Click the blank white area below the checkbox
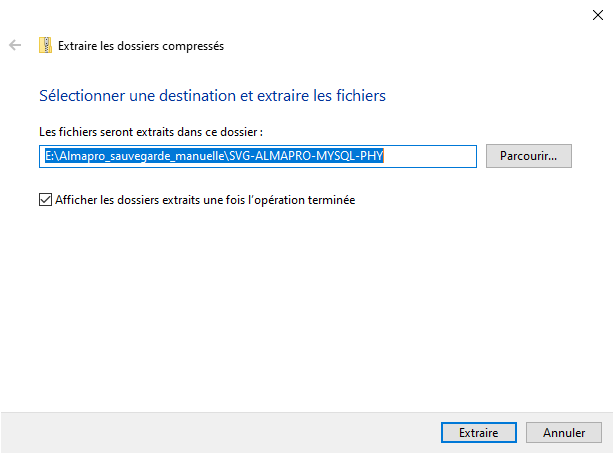Image resolution: width=614 pixels, height=454 pixels. 305,306
